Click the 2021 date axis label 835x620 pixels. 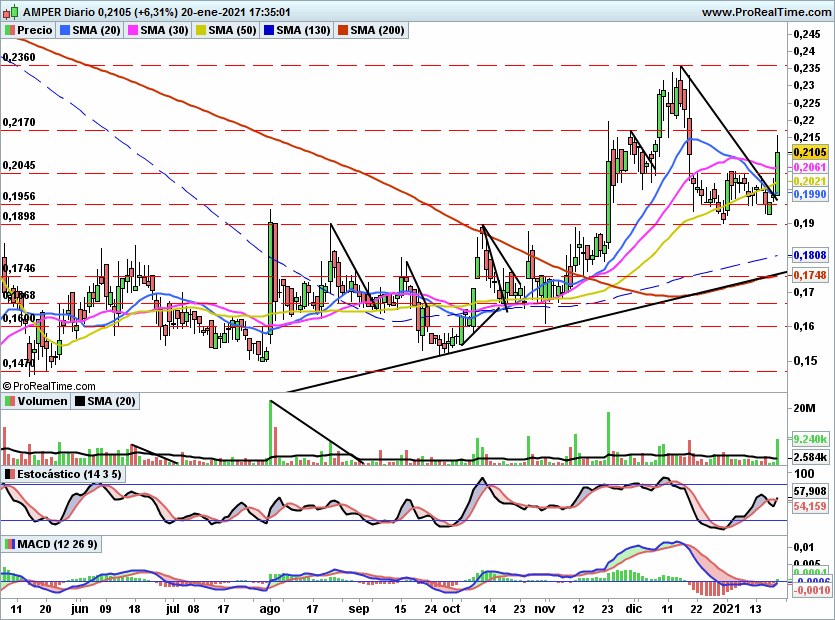[726, 609]
